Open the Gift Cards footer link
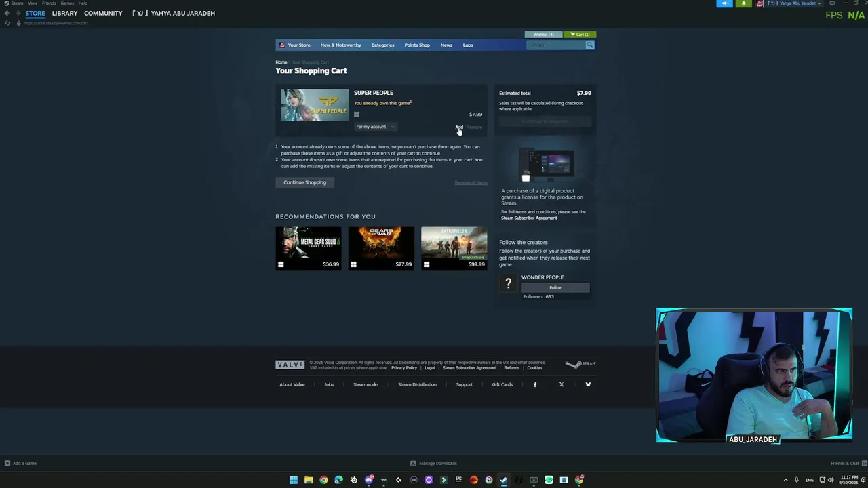Screen dimensions: 868x488 (502, 384)
